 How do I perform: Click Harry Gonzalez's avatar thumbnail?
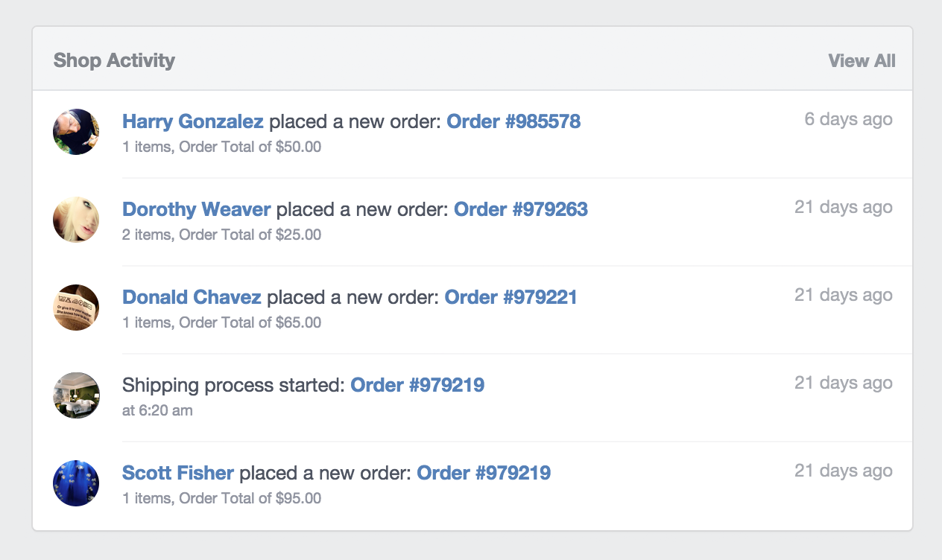[76, 132]
